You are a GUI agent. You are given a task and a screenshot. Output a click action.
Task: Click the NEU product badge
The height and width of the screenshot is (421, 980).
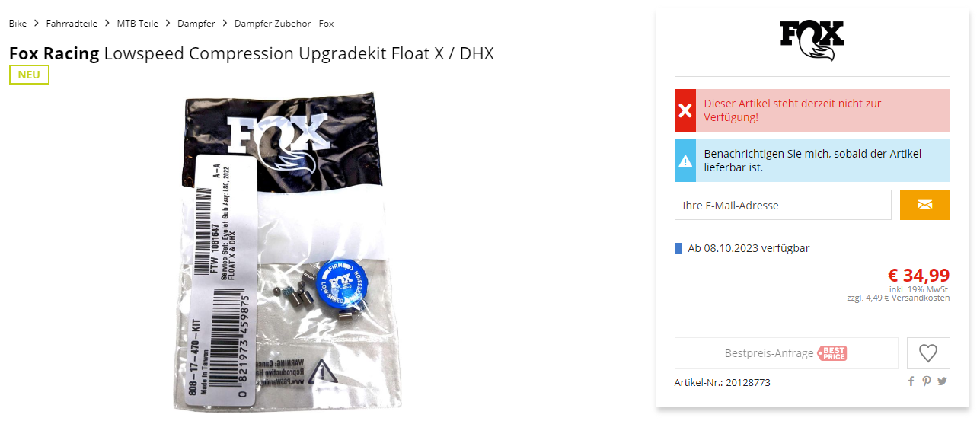pos(29,75)
